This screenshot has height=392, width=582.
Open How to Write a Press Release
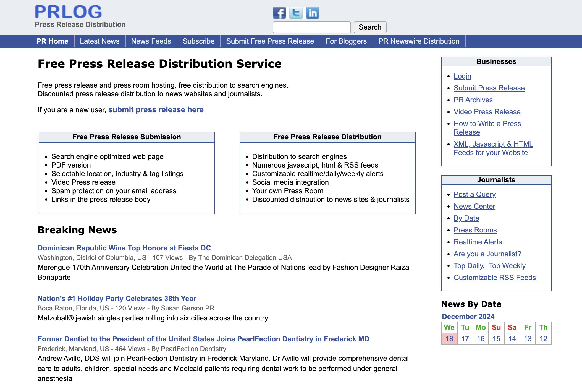(487, 128)
